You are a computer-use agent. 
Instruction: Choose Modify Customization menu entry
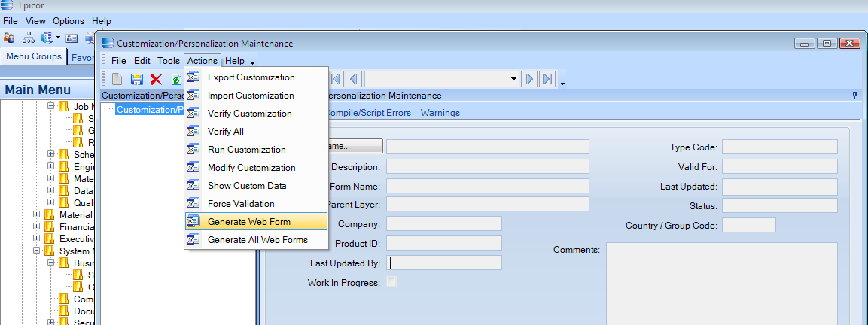coord(256,167)
